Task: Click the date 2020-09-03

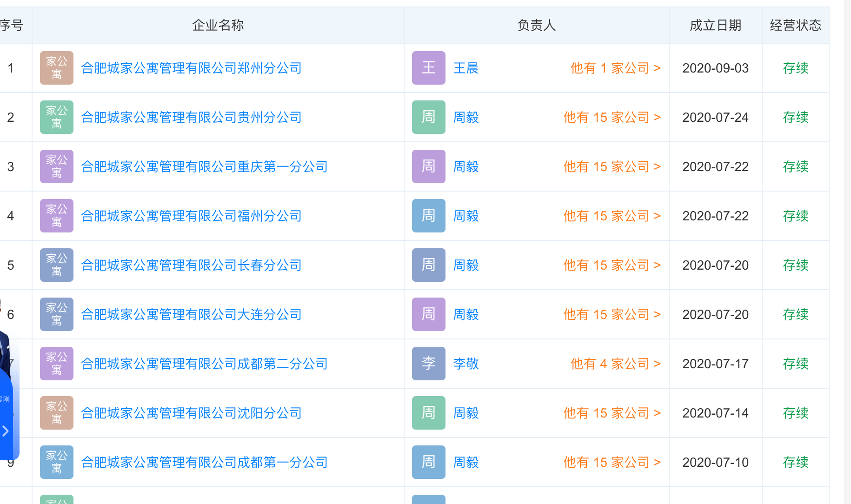Action: point(716,68)
